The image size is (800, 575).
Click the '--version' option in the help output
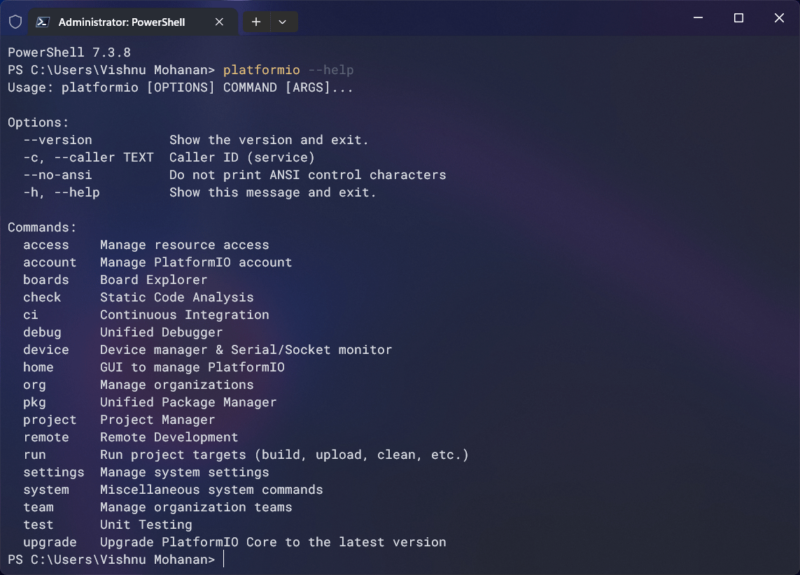click(x=57, y=140)
